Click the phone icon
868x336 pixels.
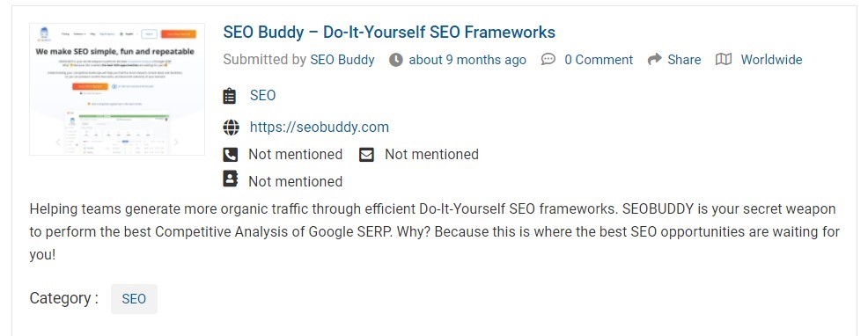(231, 155)
